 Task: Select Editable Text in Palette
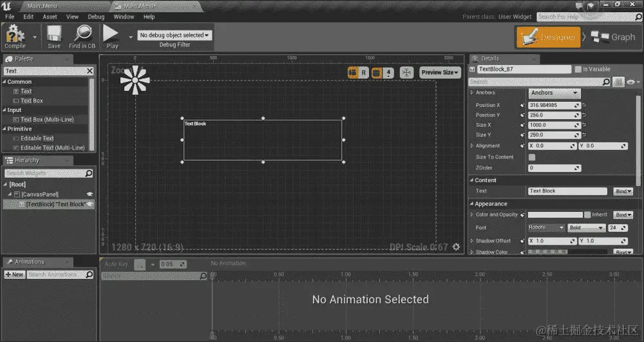pos(37,138)
